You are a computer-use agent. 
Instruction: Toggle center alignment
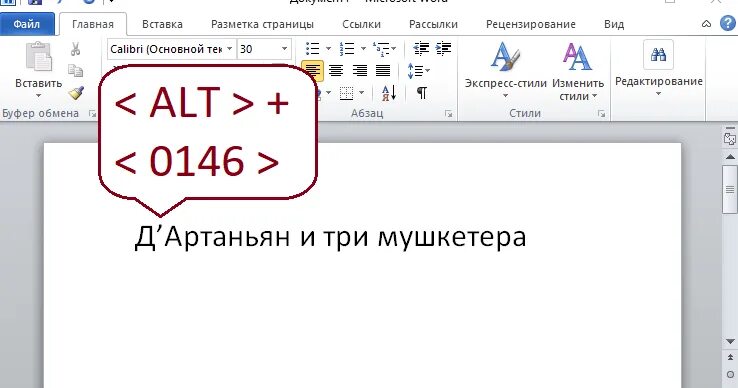[x=336, y=71]
